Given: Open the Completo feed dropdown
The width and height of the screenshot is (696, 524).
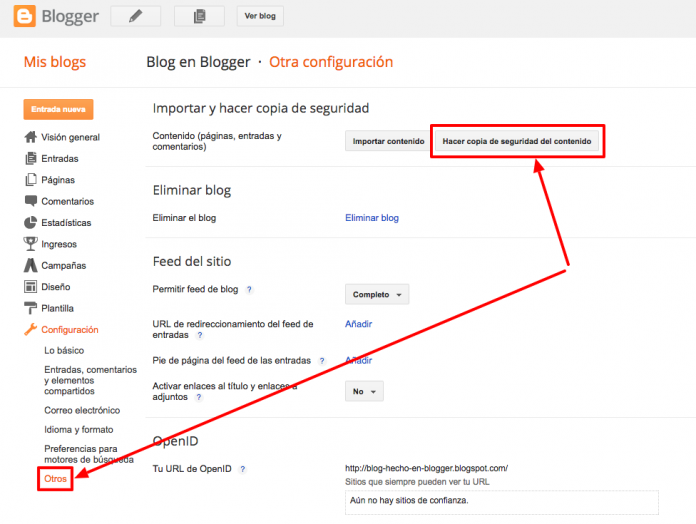Looking at the screenshot, I should click(377, 295).
